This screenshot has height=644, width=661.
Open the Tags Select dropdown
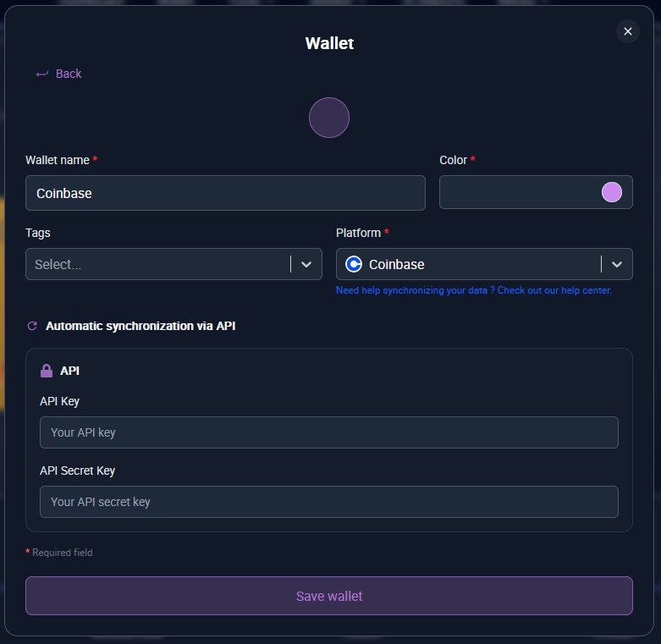point(157,264)
